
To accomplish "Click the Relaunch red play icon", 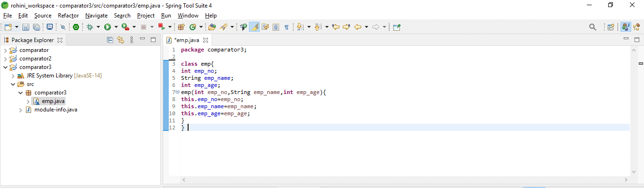I will tap(162, 27).
